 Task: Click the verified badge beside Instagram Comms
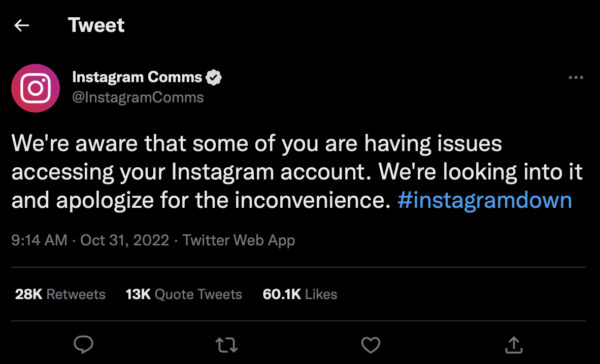(214, 78)
